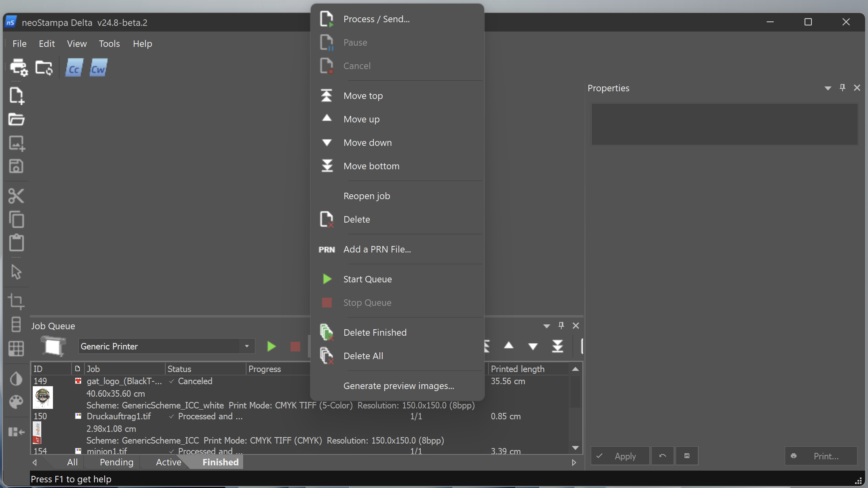Choose Delete Finished from context menu
The image size is (868, 488).
point(375,332)
